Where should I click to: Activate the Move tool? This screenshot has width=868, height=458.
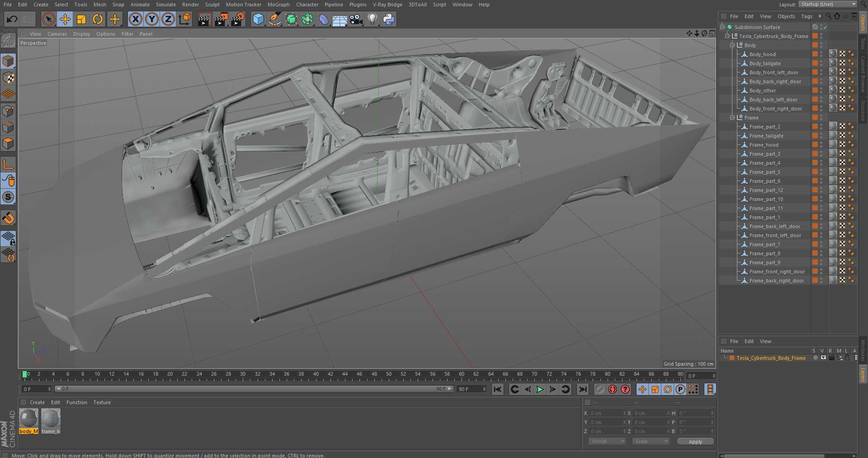[x=65, y=19]
